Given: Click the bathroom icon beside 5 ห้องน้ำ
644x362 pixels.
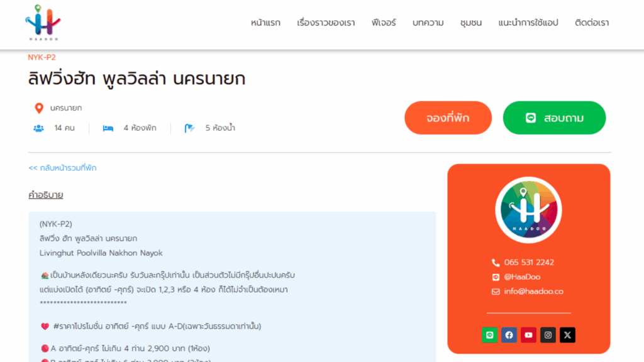Looking at the screenshot, I should click(189, 128).
